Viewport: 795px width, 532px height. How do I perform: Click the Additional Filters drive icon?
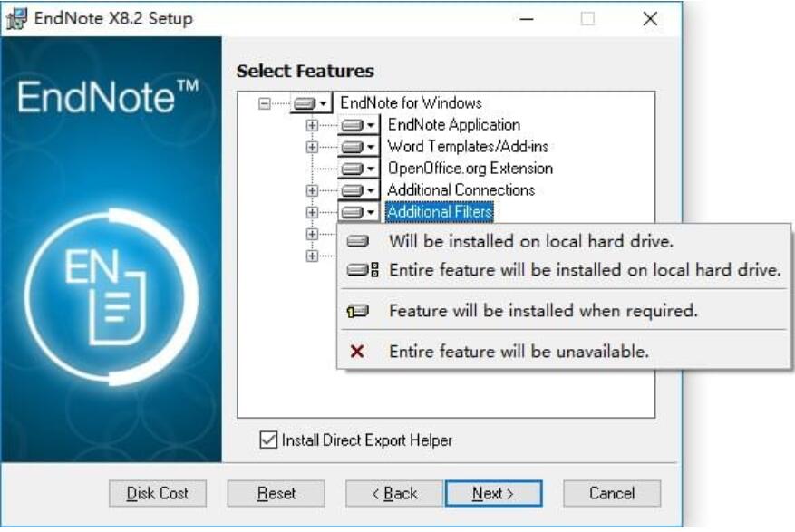coord(353,212)
